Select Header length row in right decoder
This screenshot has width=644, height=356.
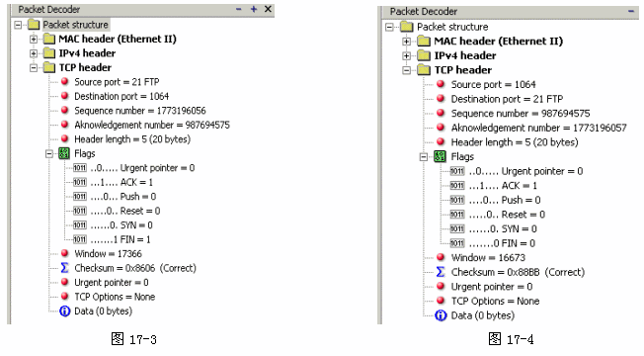515,142
